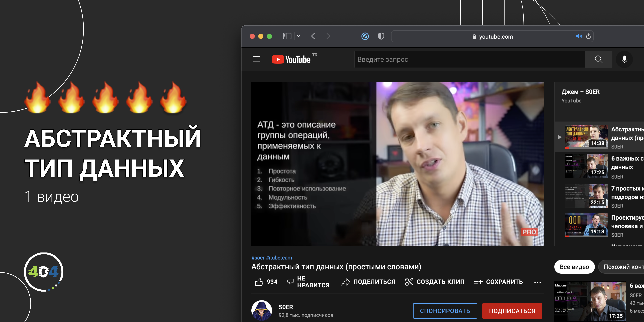The image size is (644, 322).
Task: Go to the YouTube home logo
Action: click(291, 60)
